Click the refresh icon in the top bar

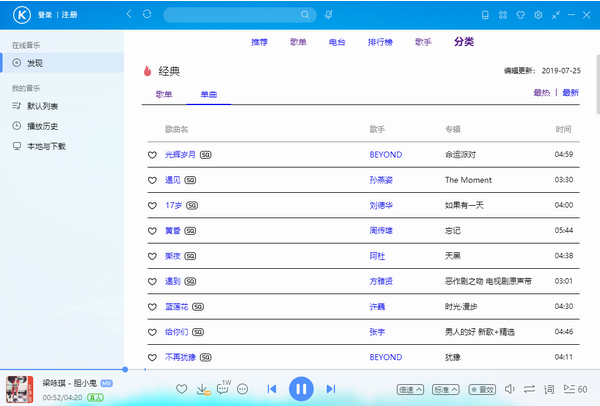pos(148,15)
